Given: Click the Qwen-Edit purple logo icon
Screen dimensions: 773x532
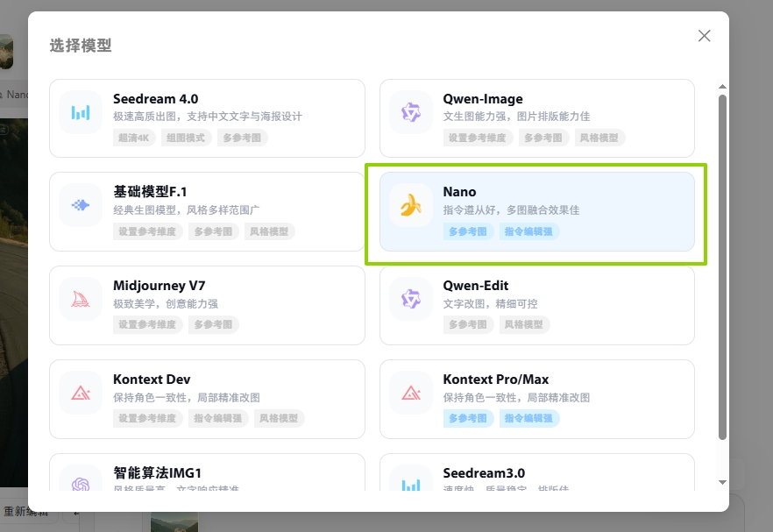Looking at the screenshot, I should 410,300.
